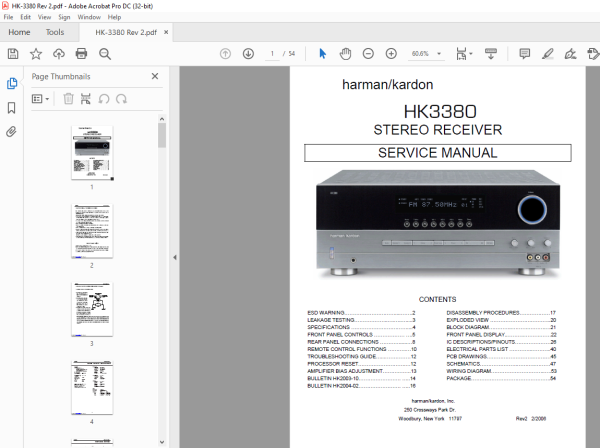The image size is (600, 448).
Task: Open the Edit menu
Action: point(26,17)
